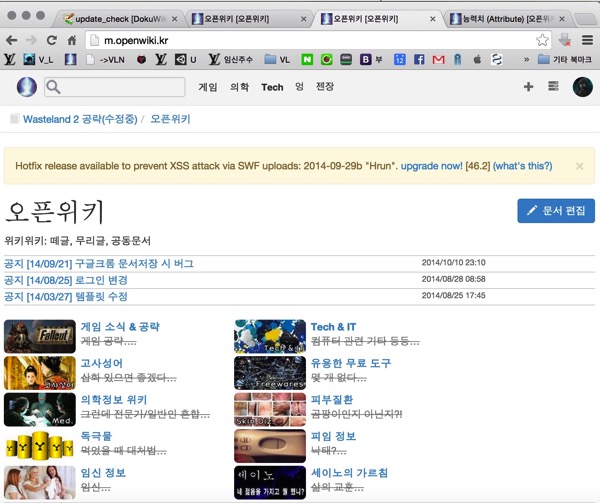Show hidden bookmarks with the » chevron
Viewport: 600px width, 503px height.
527,60
